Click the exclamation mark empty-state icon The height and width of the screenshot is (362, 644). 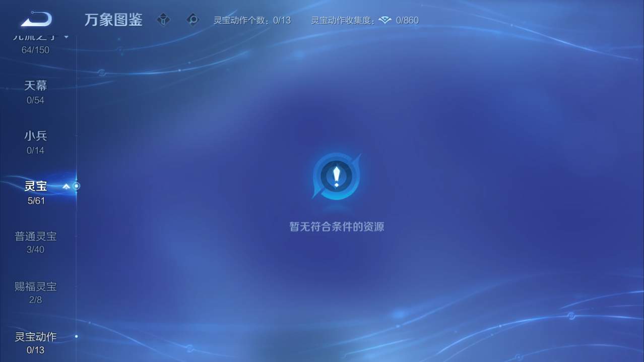pos(336,176)
